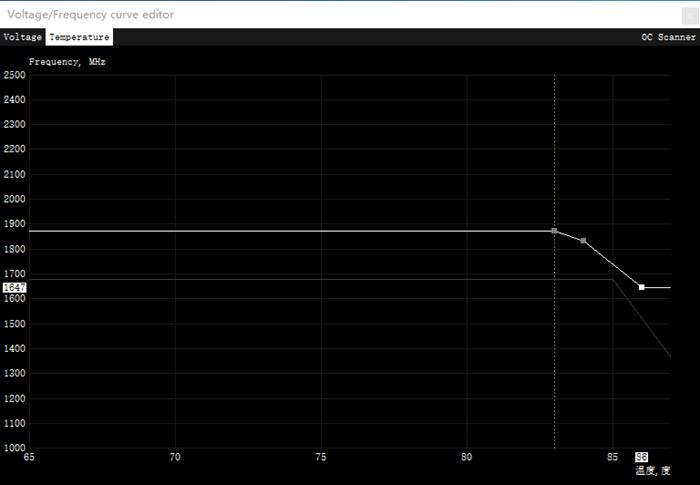Select the white curve point at 86 degrees

pos(642,287)
